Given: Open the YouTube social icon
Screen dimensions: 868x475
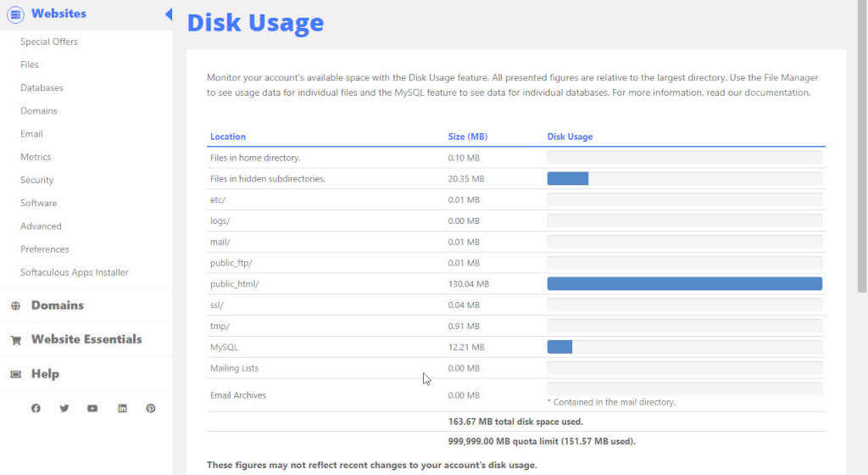Looking at the screenshot, I should (x=92, y=408).
